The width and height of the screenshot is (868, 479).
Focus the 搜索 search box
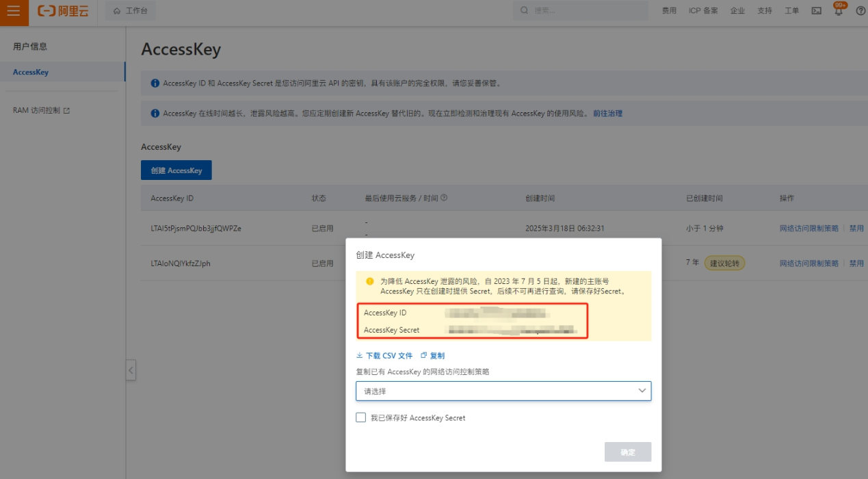coord(581,11)
